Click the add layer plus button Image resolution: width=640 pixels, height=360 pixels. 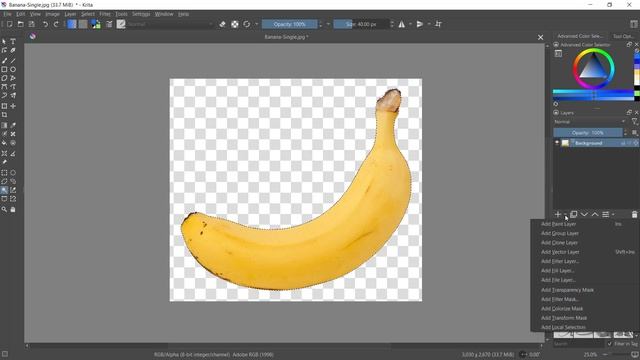pos(558,214)
